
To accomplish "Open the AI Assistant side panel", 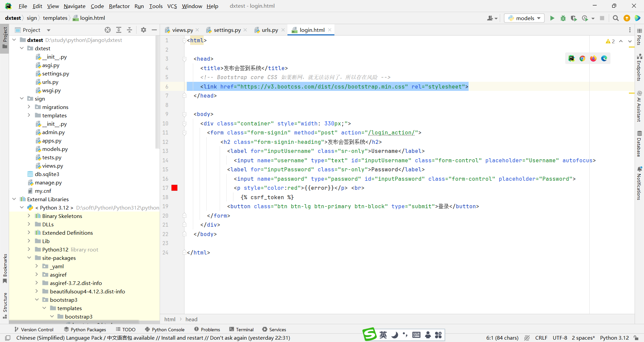I will pyautogui.click(x=639, y=106).
